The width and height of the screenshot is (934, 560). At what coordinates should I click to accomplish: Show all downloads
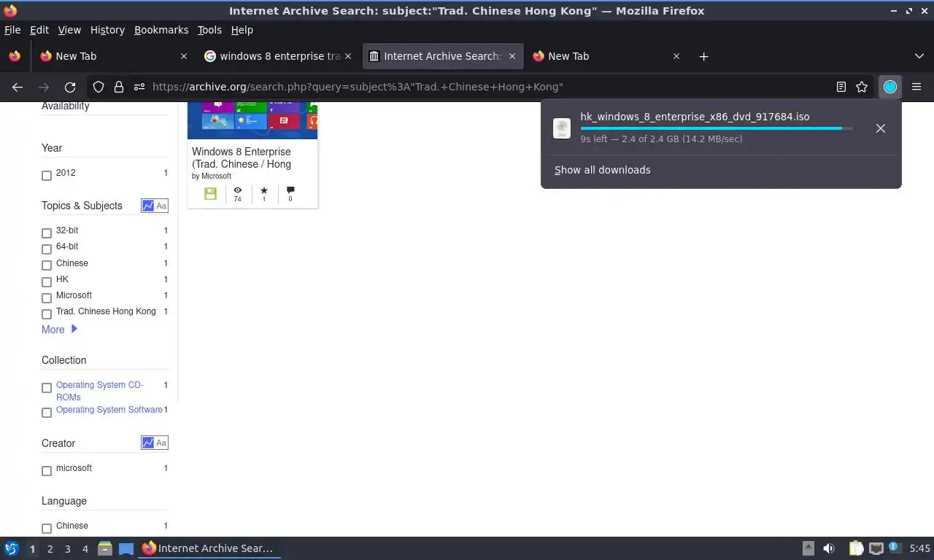coord(603,170)
